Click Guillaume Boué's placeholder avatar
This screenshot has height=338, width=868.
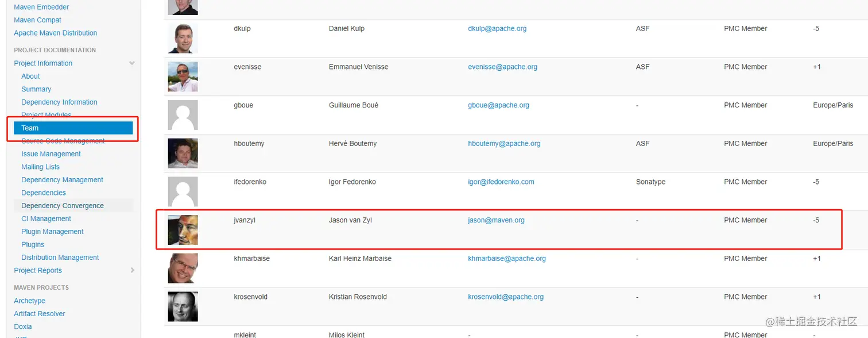(x=183, y=115)
